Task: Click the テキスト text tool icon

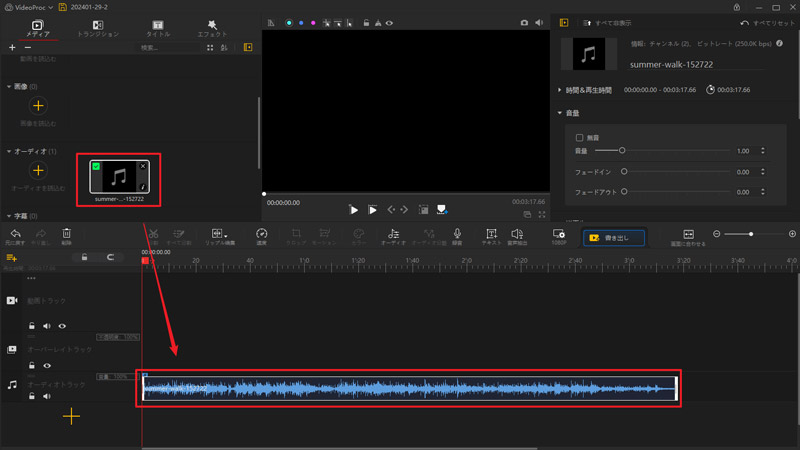Action: click(491, 234)
